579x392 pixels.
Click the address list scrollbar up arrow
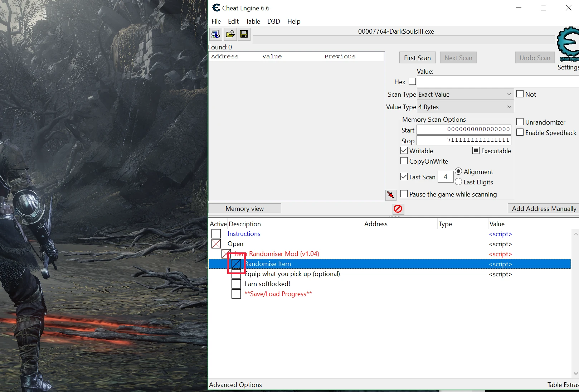(575, 234)
